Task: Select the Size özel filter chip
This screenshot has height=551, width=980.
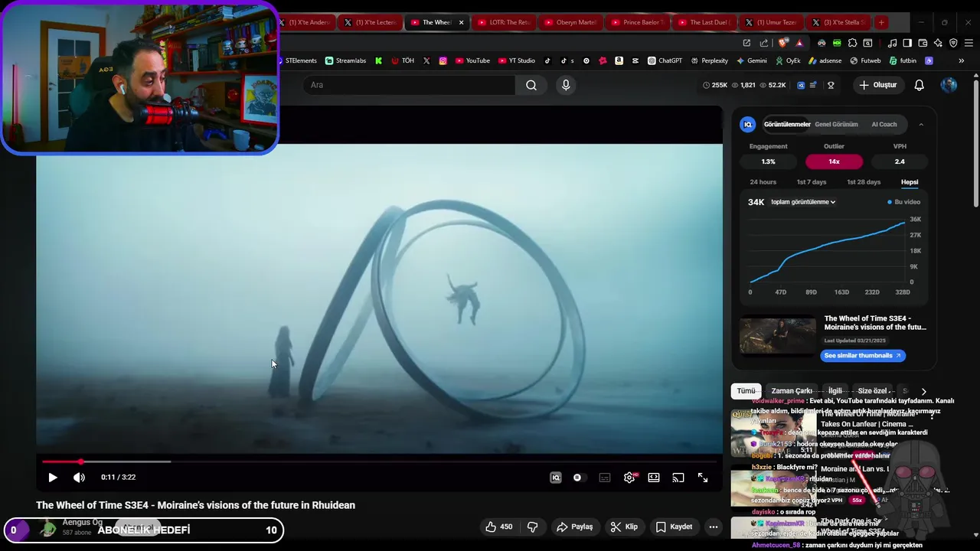Action: [x=874, y=391]
